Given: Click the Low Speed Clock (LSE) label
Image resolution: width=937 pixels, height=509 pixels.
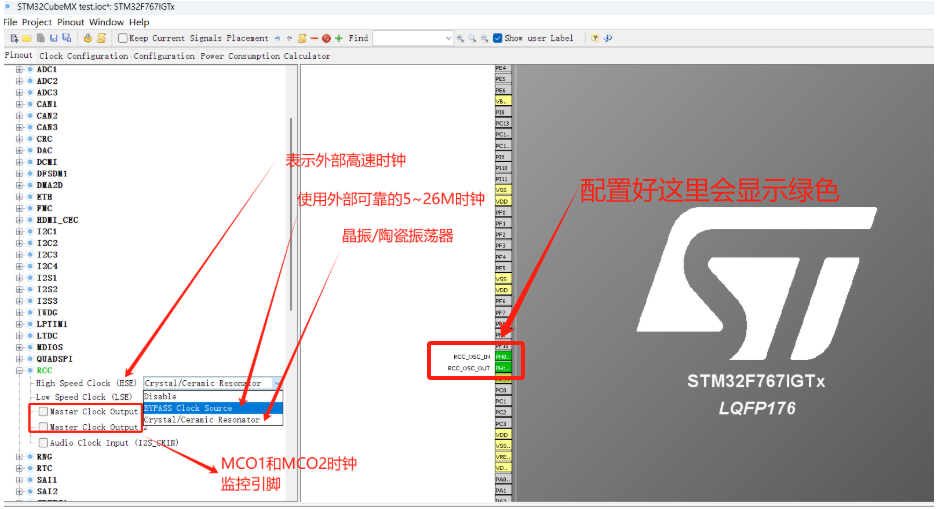Looking at the screenshot, I should [84, 397].
